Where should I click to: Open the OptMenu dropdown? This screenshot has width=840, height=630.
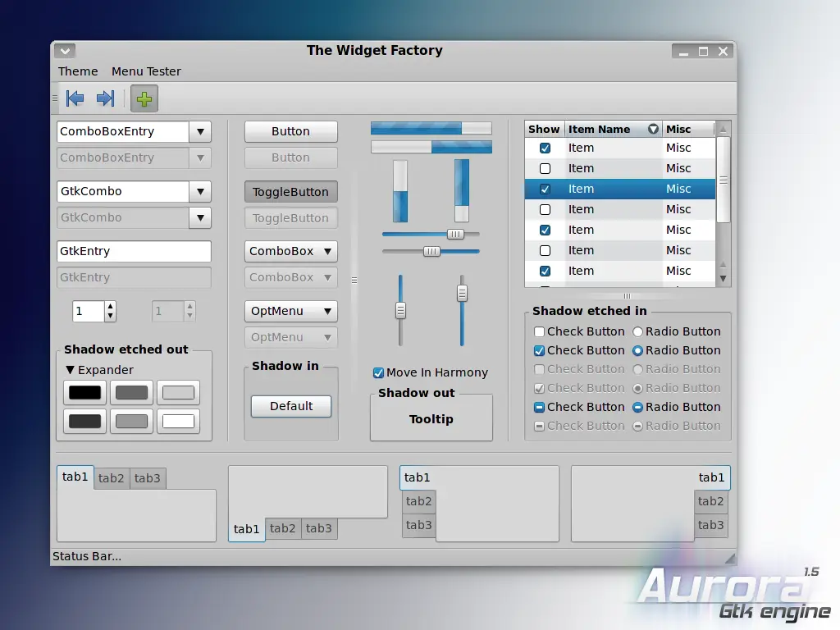tap(291, 311)
